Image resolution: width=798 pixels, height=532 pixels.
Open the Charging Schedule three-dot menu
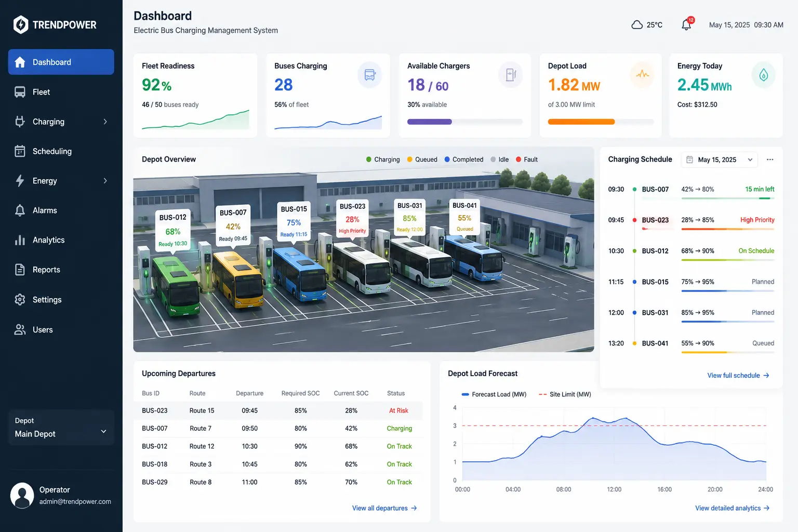[770, 159]
